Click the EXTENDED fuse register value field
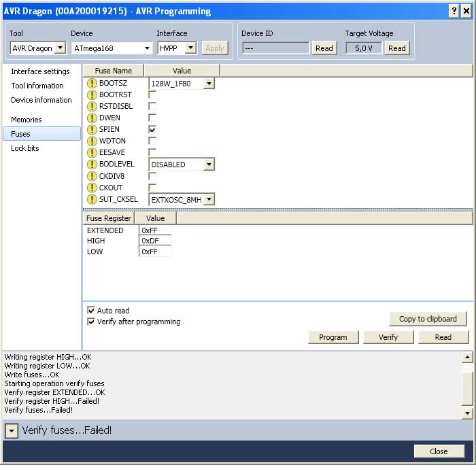476x465 pixels. coord(155,230)
